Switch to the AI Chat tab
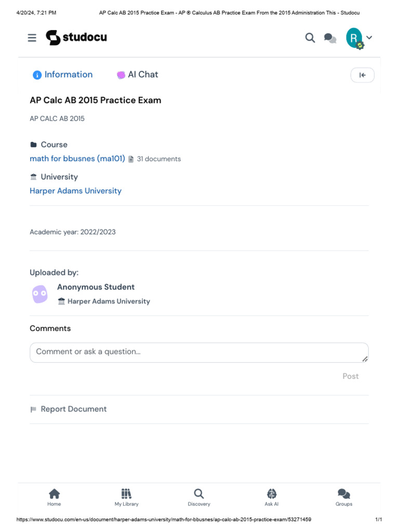 click(x=137, y=75)
